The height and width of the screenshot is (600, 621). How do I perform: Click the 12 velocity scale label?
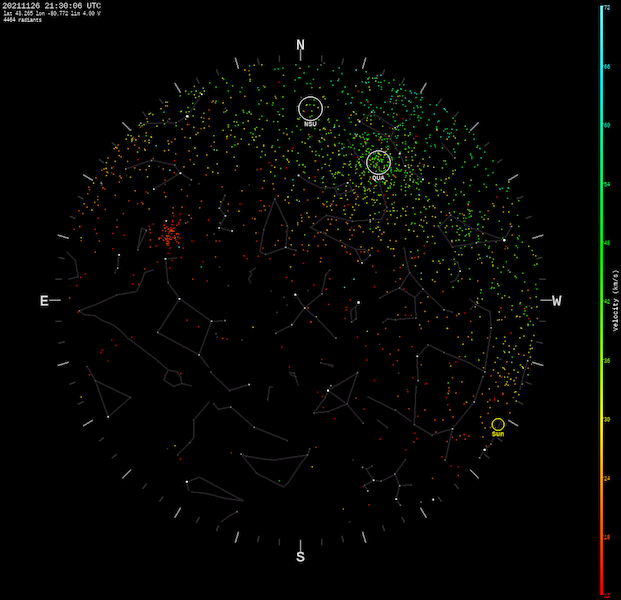tap(607, 595)
